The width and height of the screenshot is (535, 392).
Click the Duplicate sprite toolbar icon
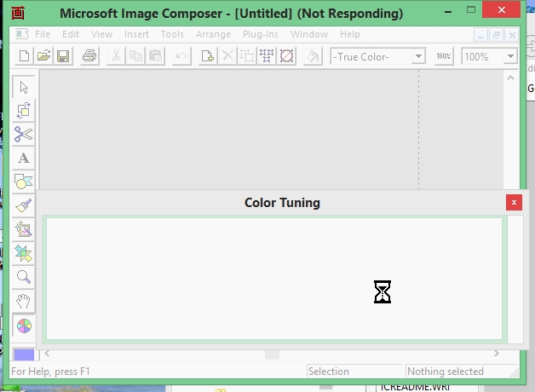click(x=208, y=56)
